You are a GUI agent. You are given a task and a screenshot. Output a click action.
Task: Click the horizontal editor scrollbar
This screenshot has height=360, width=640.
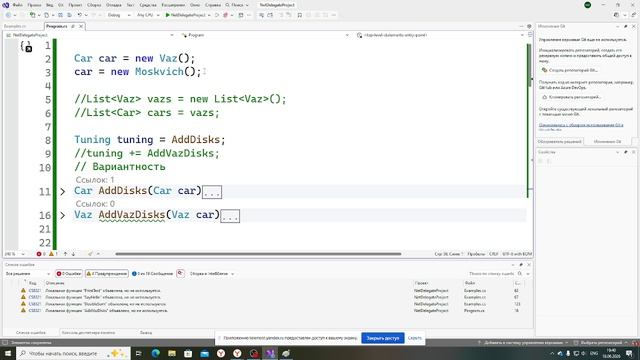coord(258,254)
